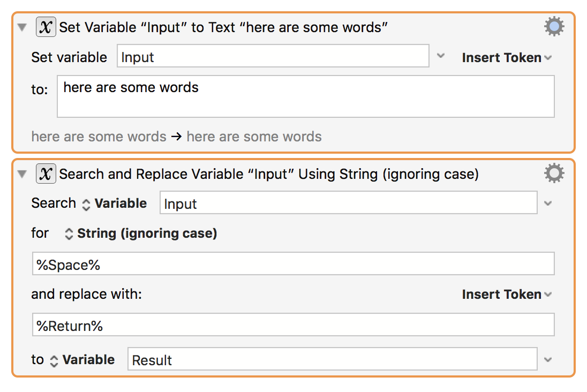
Task: Open the Set Variable action gear menu
Action: click(554, 26)
